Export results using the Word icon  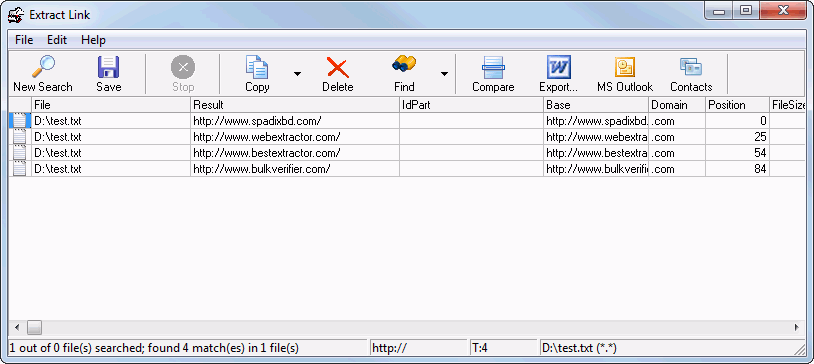tap(559, 73)
